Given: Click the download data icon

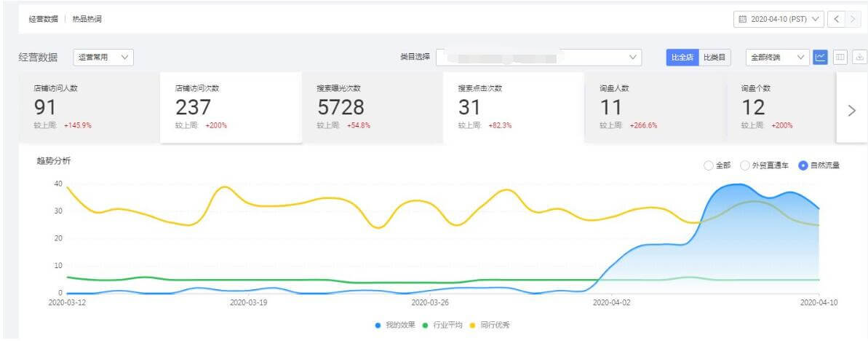Looking at the screenshot, I should [859, 58].
